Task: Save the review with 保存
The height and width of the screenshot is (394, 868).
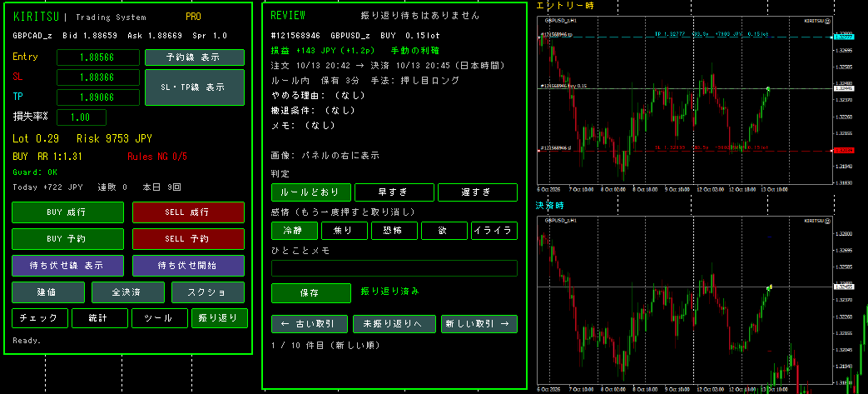Action: pos(311,293)
